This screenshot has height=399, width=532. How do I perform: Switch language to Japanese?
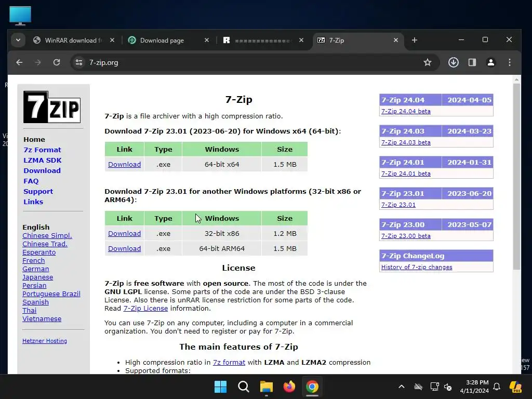(x=37, y=277)
